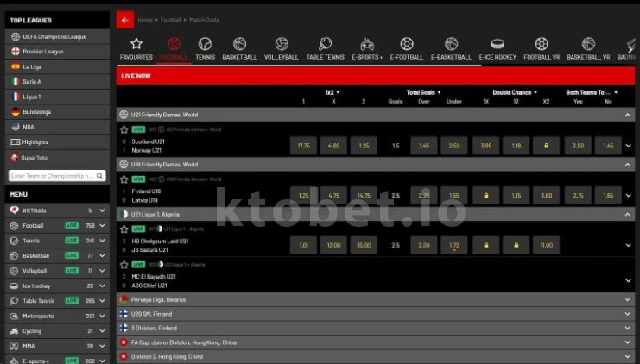640x364 pixels.
Task: Pick away win odds 35.00 for JS Saoura U21
Action: click(364, 245)
